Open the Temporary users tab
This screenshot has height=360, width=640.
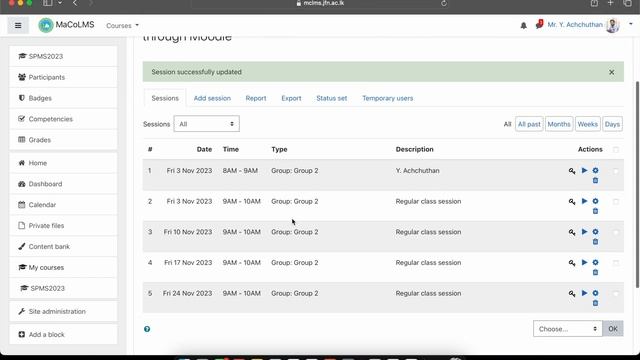tap(387, 98)
